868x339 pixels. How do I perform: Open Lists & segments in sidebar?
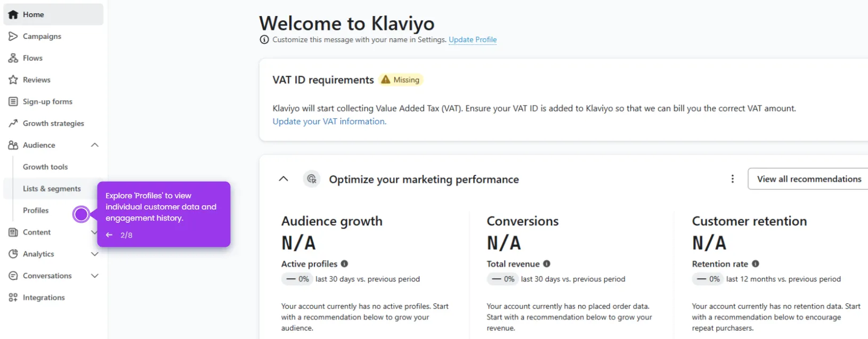(x=52, y=189)
